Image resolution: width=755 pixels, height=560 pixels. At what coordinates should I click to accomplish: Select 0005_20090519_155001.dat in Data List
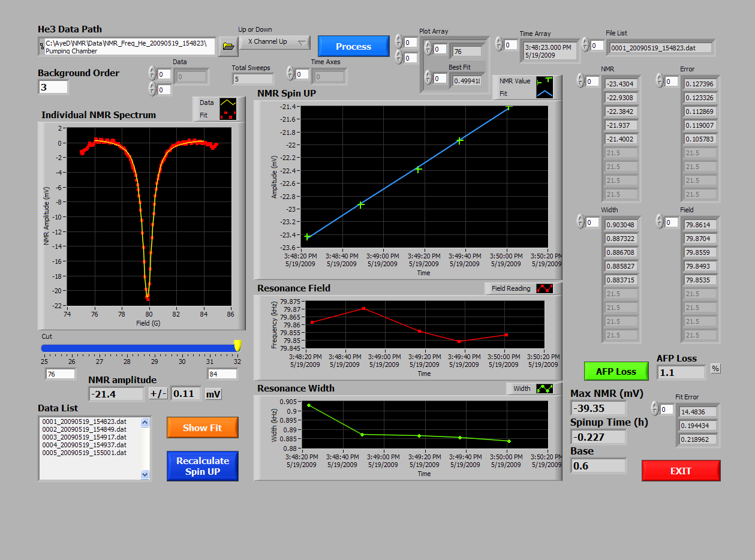pos(84,453)
